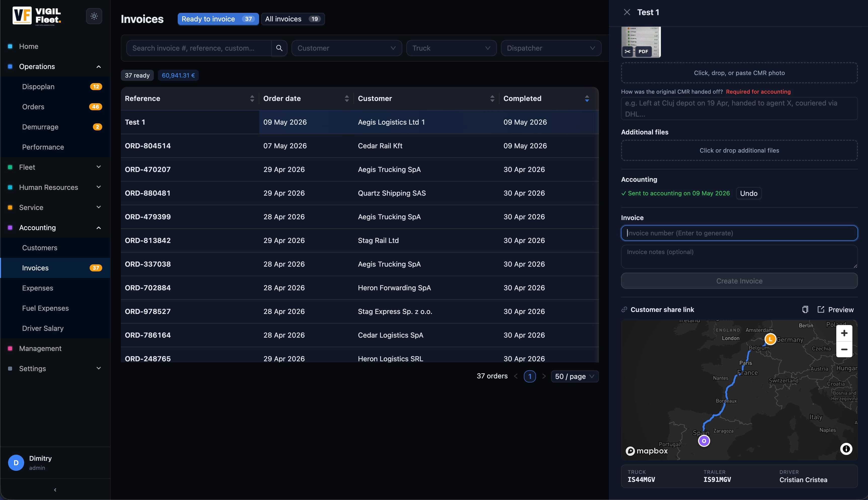Click the CMR photo drop zone

pyautogui.click(x=739, y=73)
